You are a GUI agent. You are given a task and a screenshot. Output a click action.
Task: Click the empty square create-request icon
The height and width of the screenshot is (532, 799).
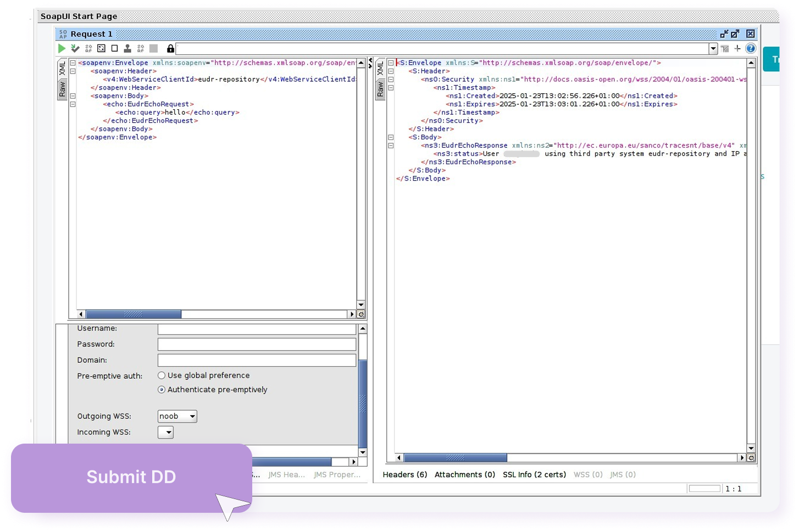point(114,48)
